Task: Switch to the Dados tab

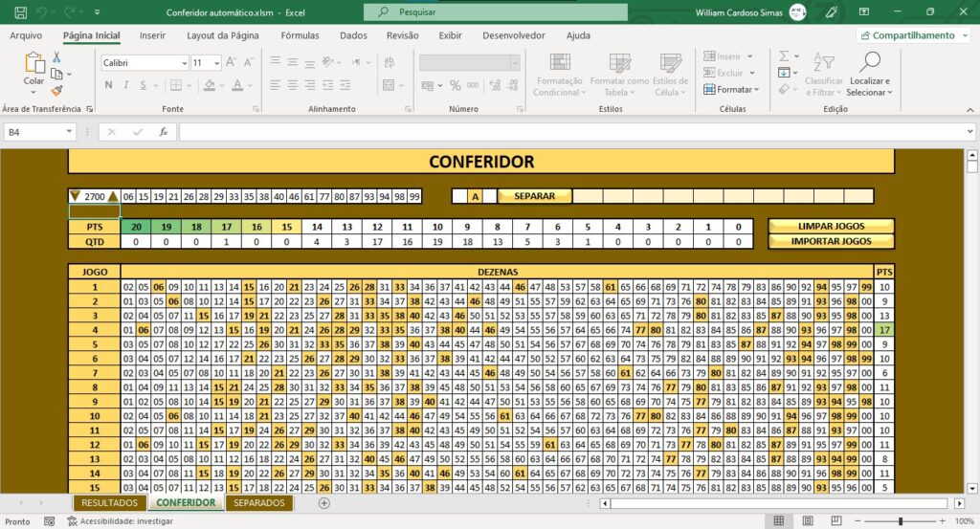Action: 353,35
